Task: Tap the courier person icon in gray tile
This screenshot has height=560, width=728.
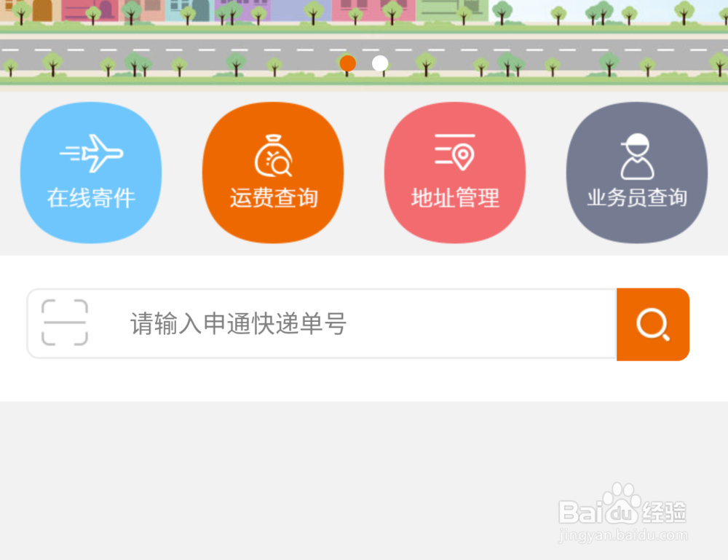Action: [637, 157]
